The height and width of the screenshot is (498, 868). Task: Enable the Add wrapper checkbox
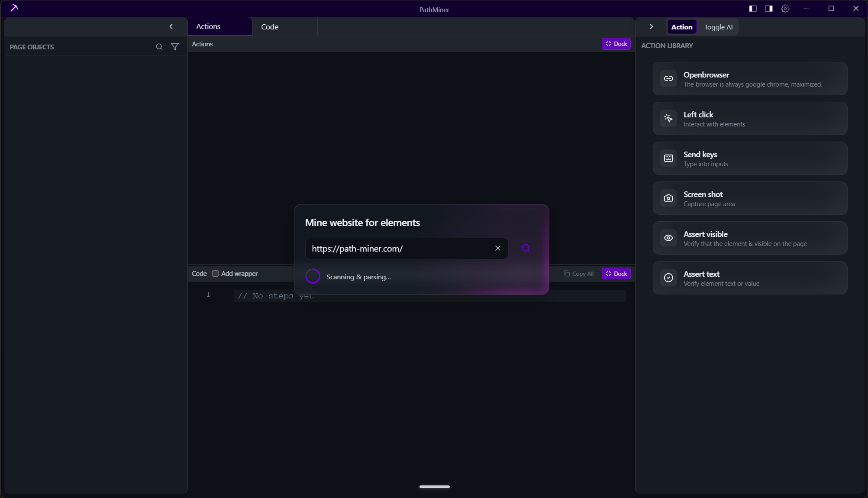tap(215, 274)
